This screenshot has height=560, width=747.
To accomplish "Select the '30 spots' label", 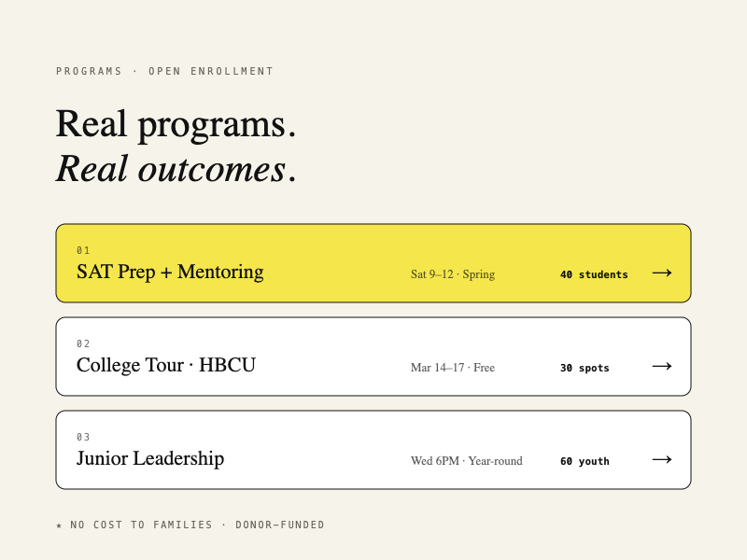I will [x=585, y=368].
